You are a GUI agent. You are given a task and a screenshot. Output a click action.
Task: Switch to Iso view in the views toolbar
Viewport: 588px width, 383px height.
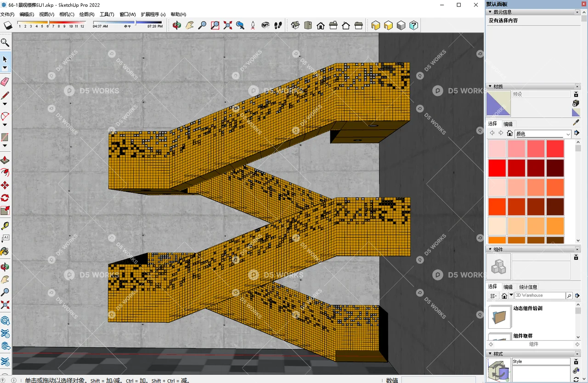[294, 25]
